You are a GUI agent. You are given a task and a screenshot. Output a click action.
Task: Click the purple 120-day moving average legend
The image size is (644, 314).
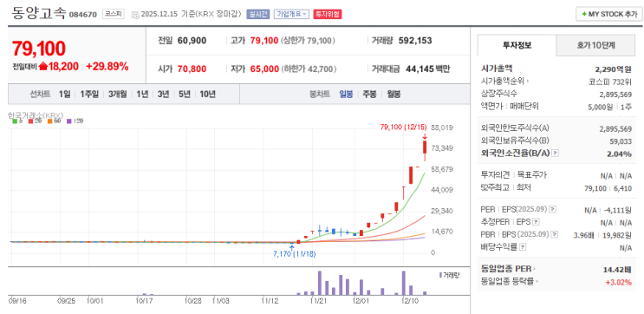(75, 121)
